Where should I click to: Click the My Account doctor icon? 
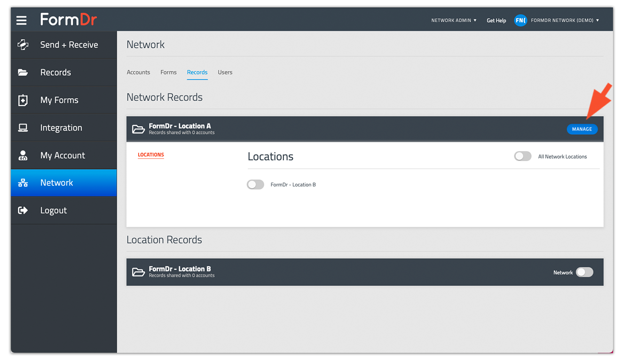(x=23, y=155)
